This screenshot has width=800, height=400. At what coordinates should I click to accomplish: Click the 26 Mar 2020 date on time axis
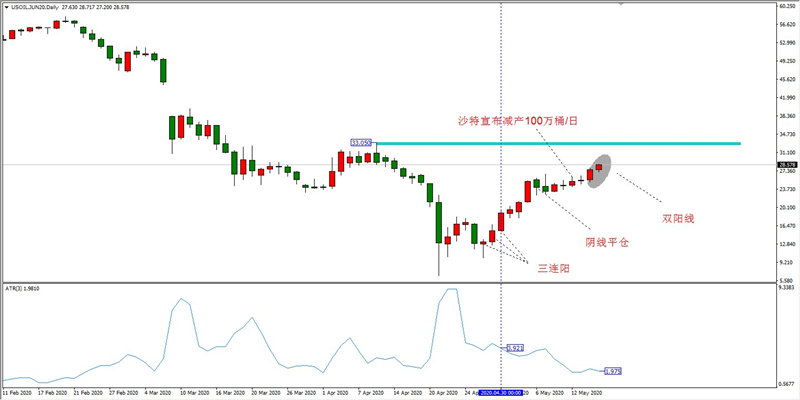point(301,393)
